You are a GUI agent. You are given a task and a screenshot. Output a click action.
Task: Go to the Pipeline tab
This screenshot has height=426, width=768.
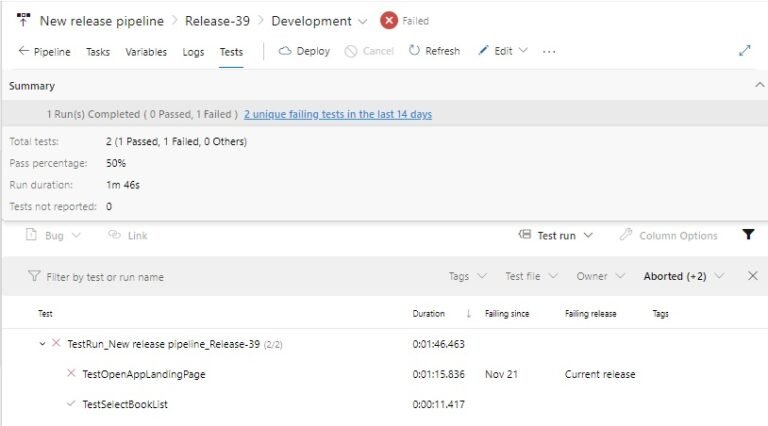tap(52, 52)
